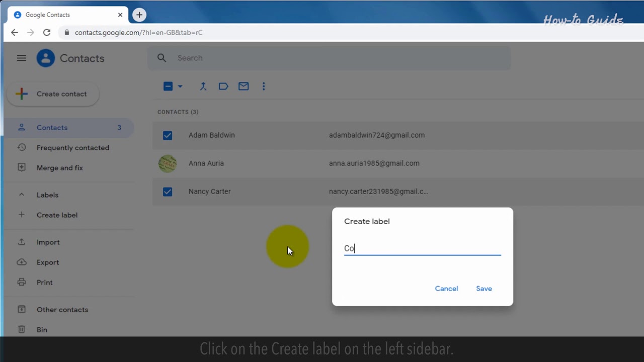Click the select-all indeterminate checkbox
This screenshot has width=644, height=362.
tap(168, 86)
